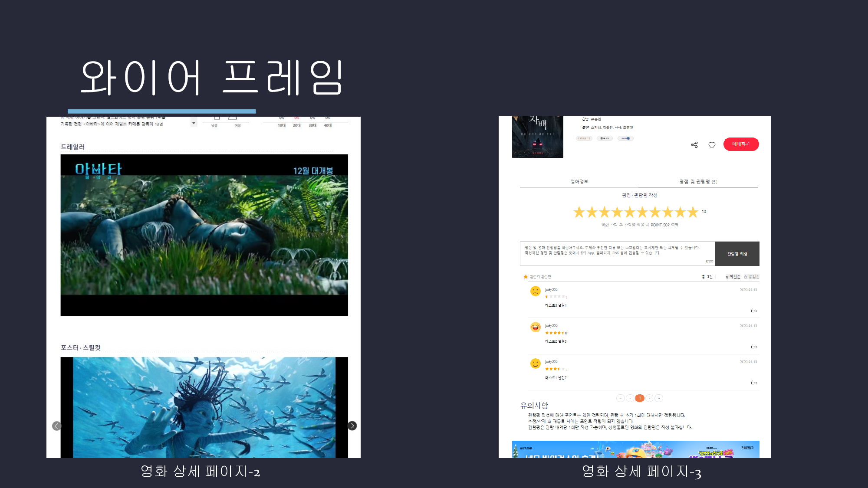Viewport: 868px width, 488px height.
Task: Click the star rating of 테스트2 review
Action: [x=555, y=333]
